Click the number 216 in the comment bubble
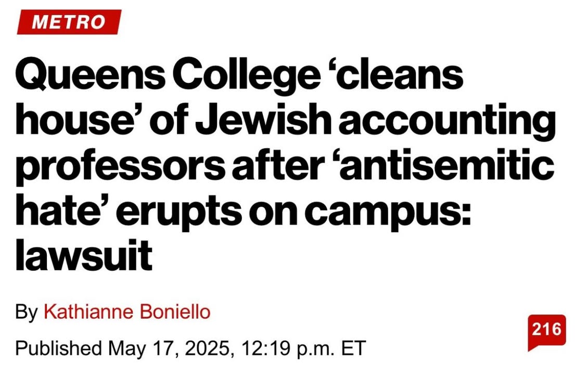Viewport: 588px width, 375px height. click(x=547, y=329)
